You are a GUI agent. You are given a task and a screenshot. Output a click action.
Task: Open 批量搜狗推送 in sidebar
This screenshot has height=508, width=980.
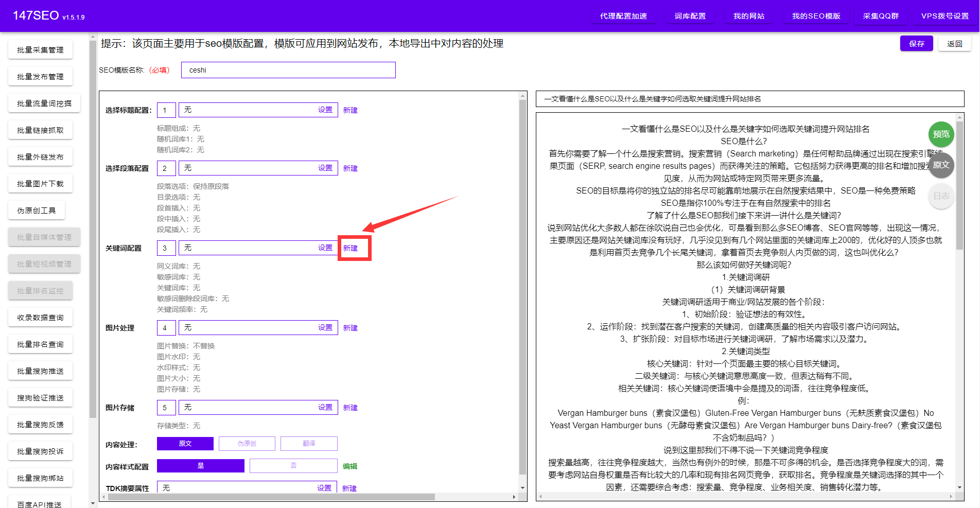(x=40, y=371)
